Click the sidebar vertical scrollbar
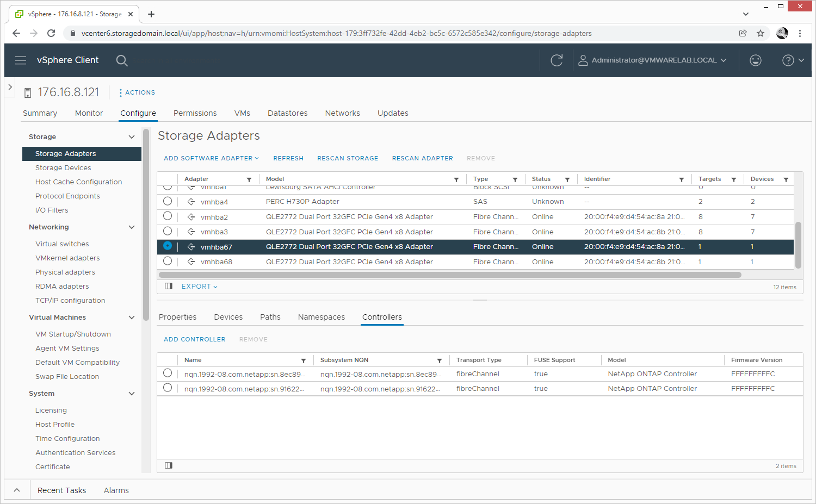Image resolution: width=816 pixels, height=504 pixels. coord(146,225)
